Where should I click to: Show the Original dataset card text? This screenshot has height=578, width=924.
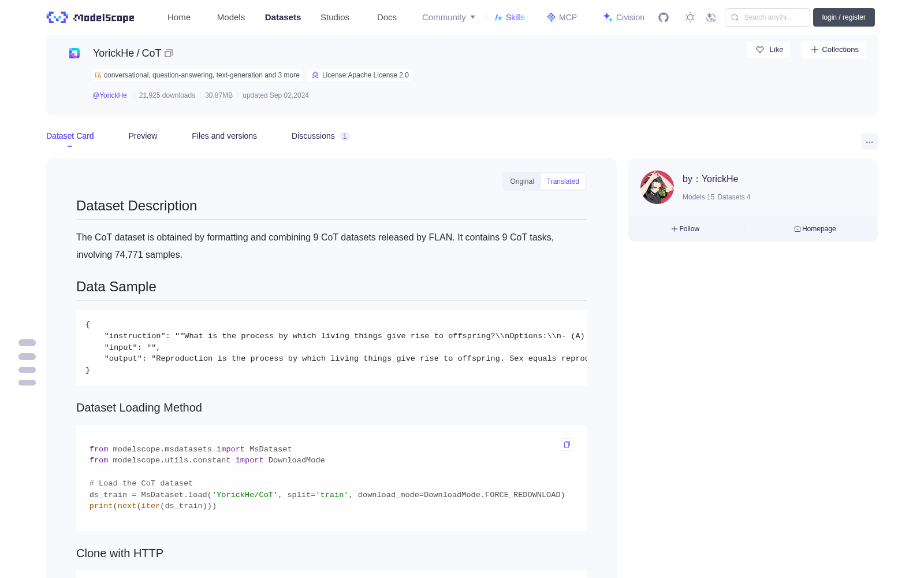coord(522,181)
